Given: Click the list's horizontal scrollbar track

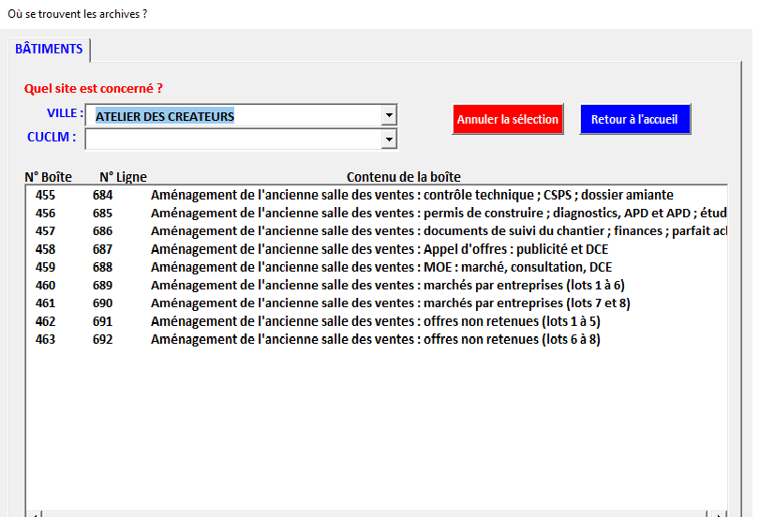Looking at the screenshot, I should (x=375, y=514).
